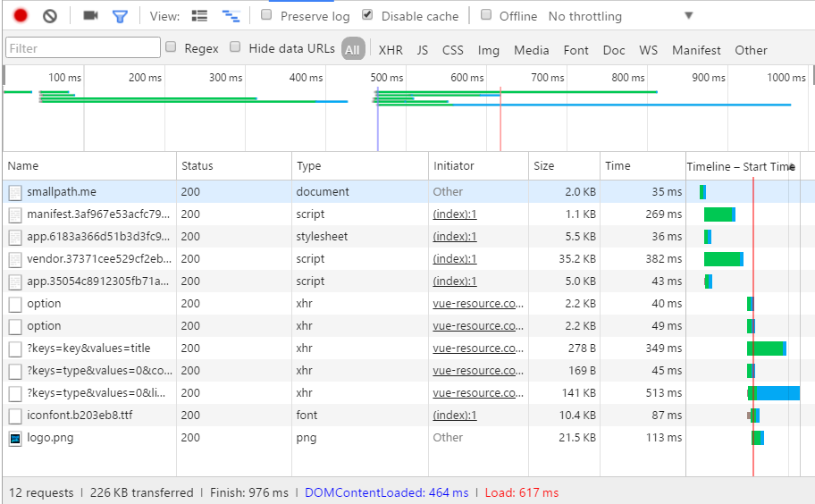
Task: Select the first option xhr request (40 ms)
Action: tap(44, 304)
